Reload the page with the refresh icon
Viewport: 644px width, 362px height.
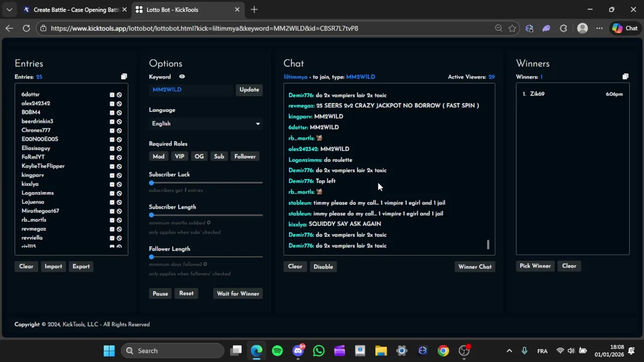point(26,28)
